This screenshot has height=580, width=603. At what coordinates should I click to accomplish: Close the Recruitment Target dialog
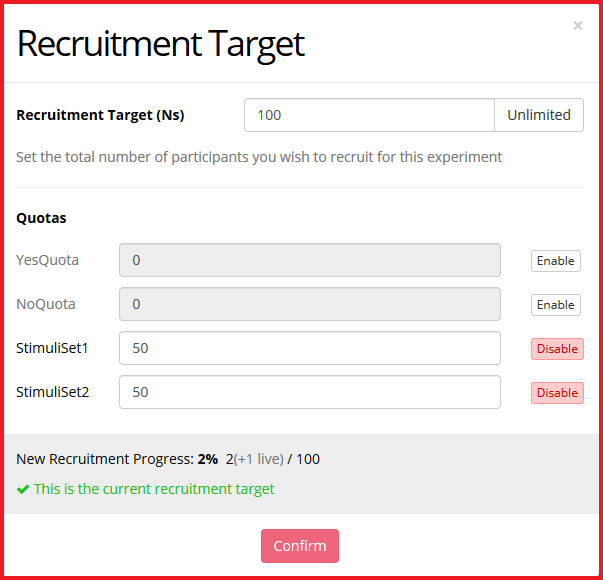(x=577, y=26)
